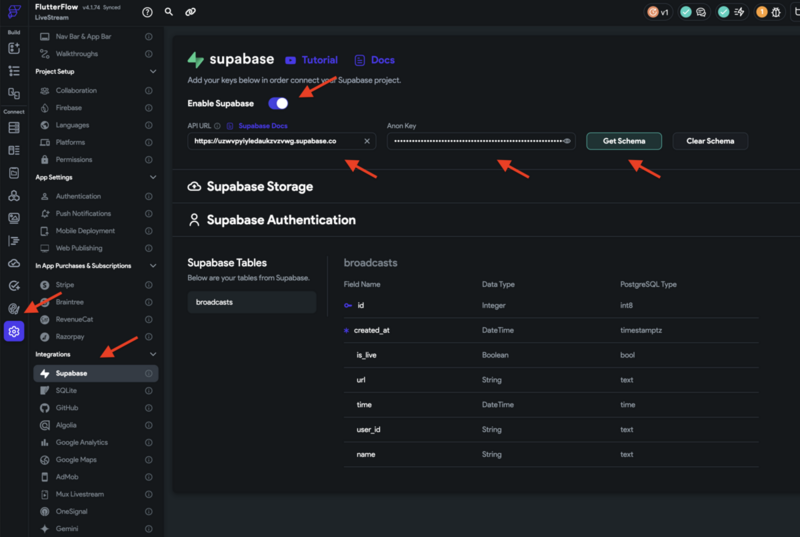Screen dimensions: 800x537
Task: Collapse the App Settings section
Action: click(x=153, y=177)
